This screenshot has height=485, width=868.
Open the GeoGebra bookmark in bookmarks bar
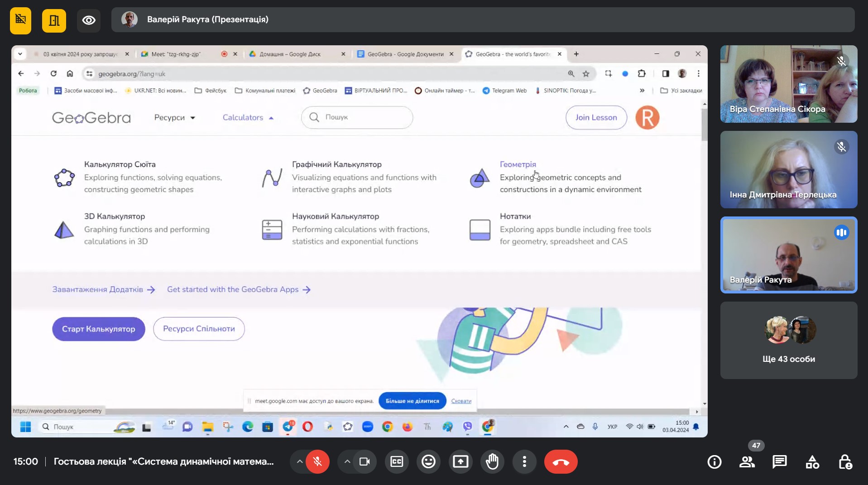tap(320, 91)
